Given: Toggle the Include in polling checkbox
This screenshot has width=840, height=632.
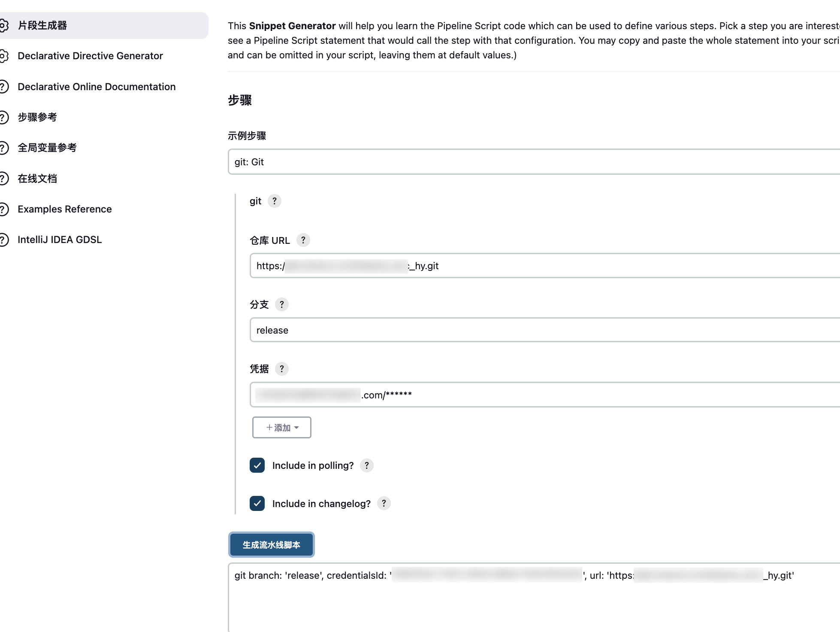Looking at the screenshot, I should pyautogui.click(x=257, y=465).
